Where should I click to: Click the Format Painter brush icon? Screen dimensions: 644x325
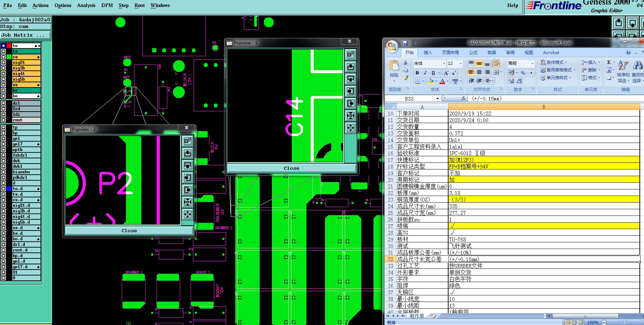click(x=405, y=78)
